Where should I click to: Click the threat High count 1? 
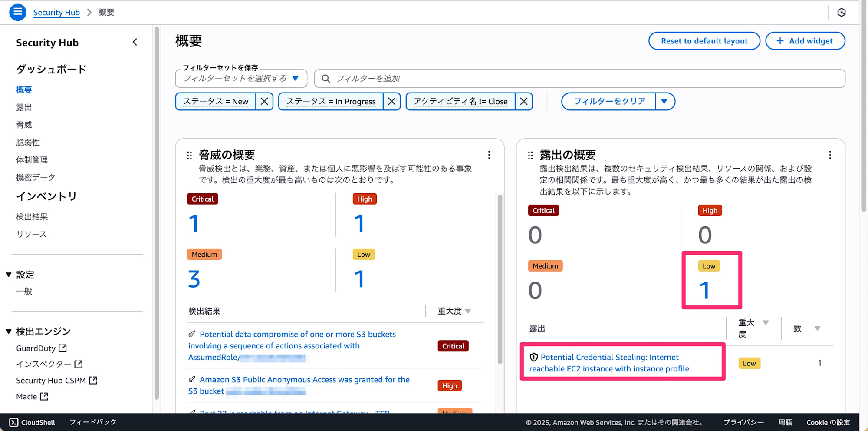tap(359, 223)
